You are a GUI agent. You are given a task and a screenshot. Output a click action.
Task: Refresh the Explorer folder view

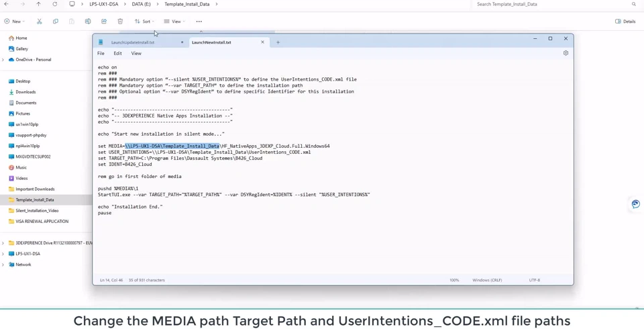(x=54, y=4)
